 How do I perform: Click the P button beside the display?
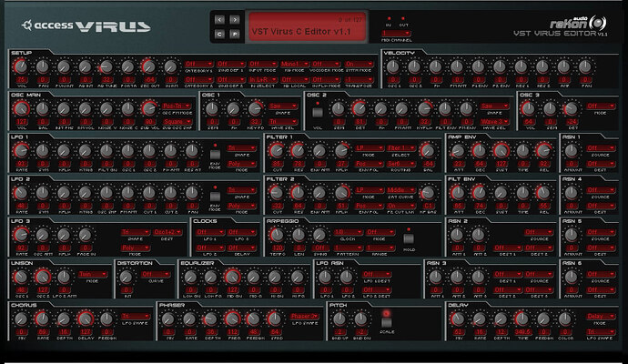coord(235,35)
